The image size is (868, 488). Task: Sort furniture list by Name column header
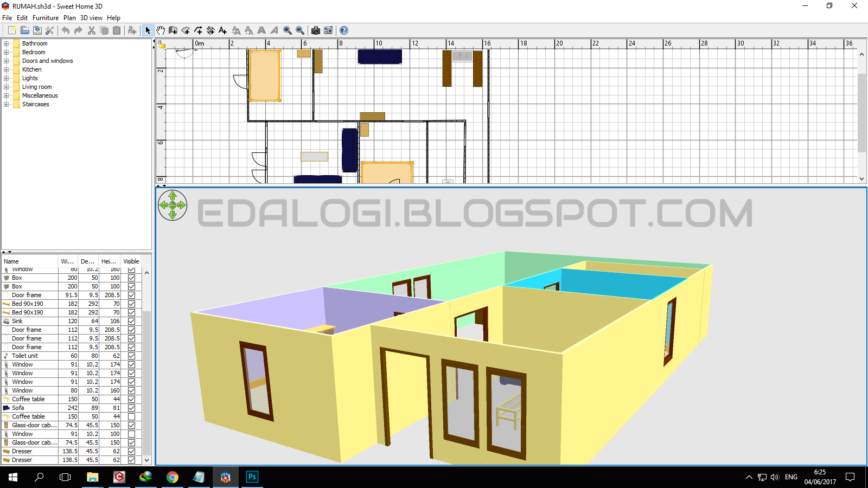coord(30,261)
